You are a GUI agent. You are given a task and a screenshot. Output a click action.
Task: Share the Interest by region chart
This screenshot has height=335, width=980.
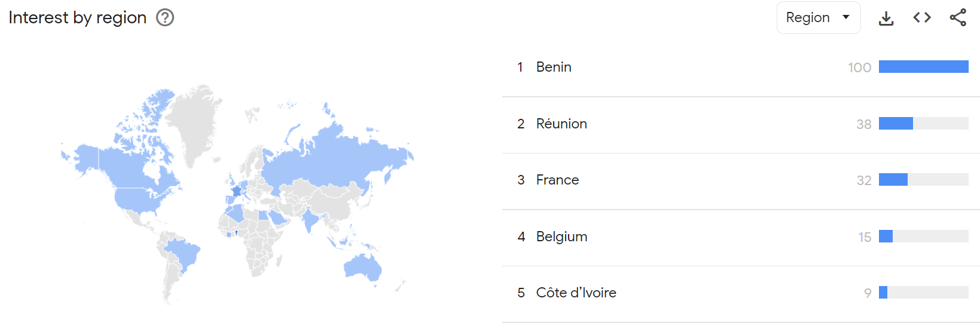click(x=958, y=18)
